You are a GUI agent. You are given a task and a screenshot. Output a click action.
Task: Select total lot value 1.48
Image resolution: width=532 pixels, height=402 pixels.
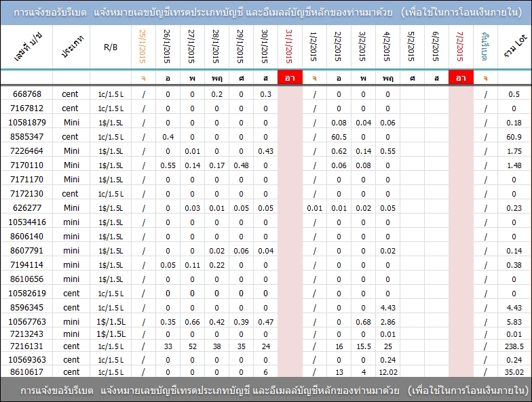tap(514, 165)
